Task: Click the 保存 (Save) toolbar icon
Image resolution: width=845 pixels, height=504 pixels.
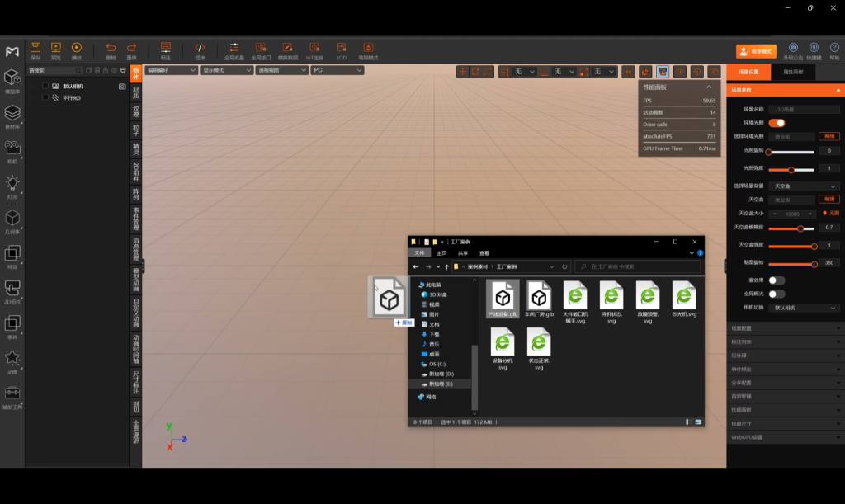Action: (35, 49)
